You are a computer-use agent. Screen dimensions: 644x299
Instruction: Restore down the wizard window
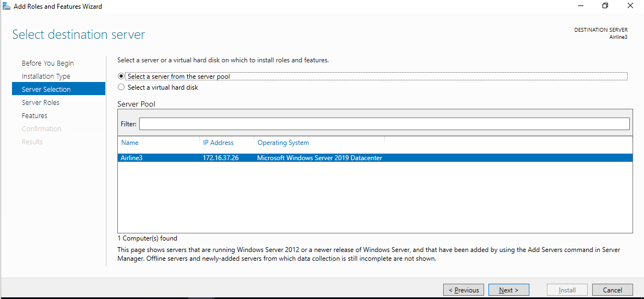[605, 6]
